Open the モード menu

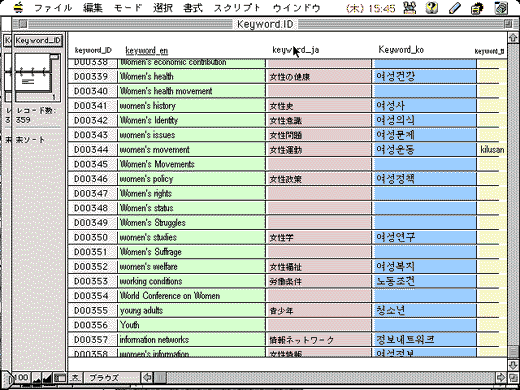[x=128, y=8]
